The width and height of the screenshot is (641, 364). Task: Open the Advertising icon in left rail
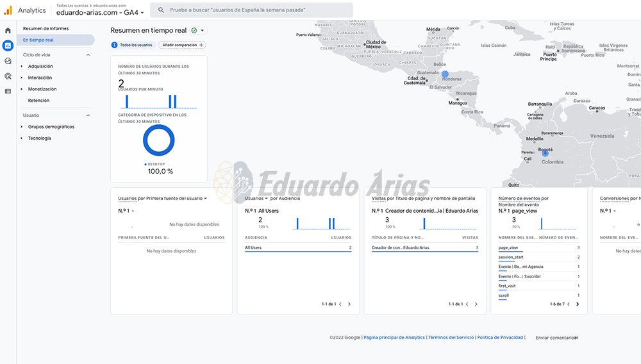click(8, 76)
